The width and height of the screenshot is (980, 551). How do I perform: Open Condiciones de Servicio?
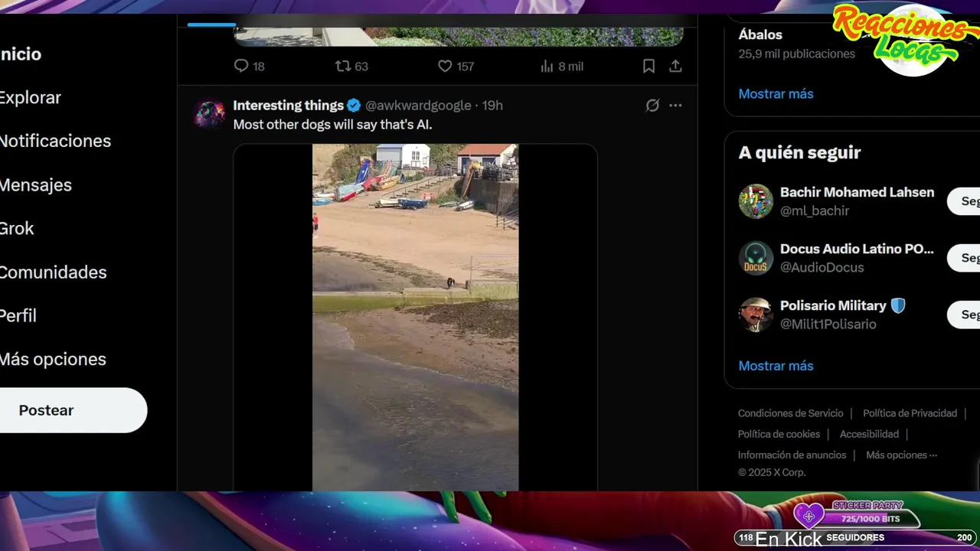[790, 413]
